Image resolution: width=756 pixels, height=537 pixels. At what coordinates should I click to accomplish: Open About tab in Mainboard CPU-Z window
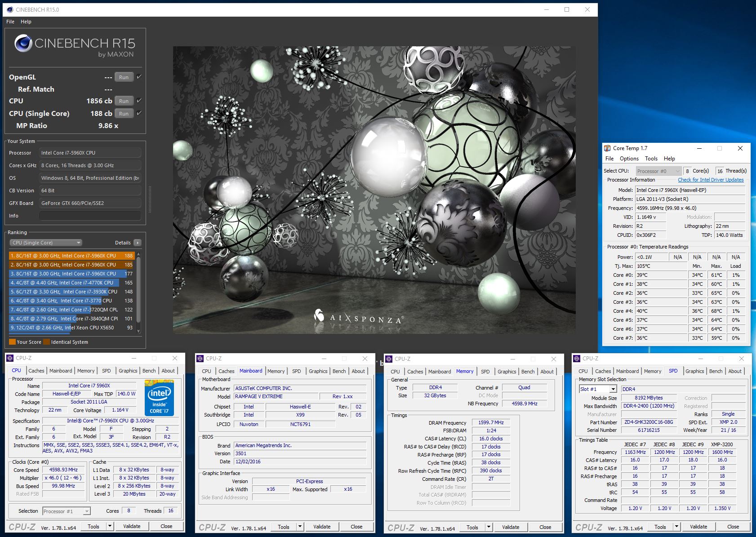pos(358,371)
